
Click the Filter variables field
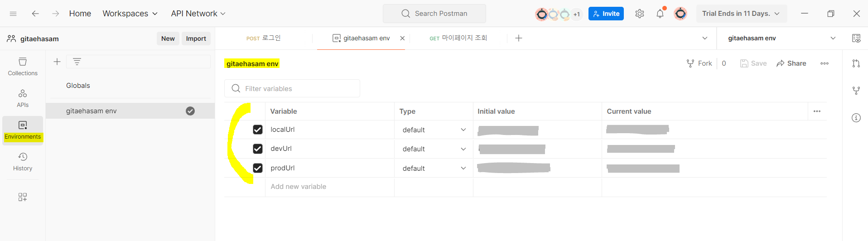point(292,88)
